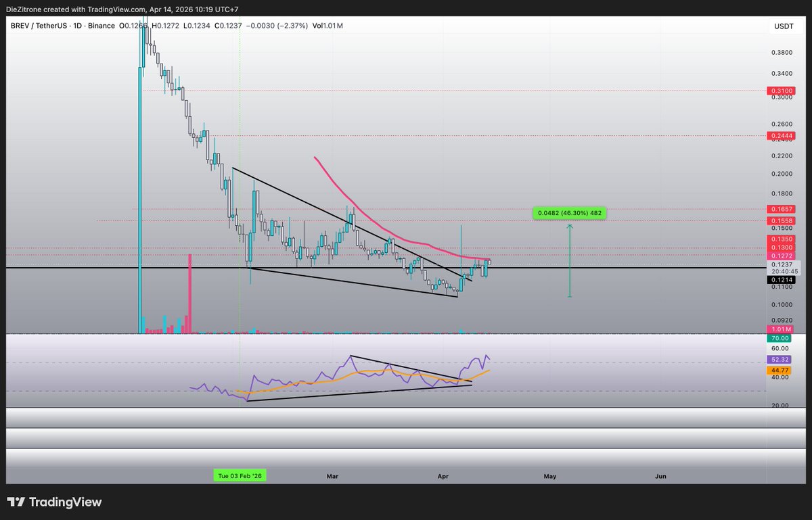This screenshot has width=812, height=520.
Task: Click the 0.3800 price axis tick
Action: point(782,51)
